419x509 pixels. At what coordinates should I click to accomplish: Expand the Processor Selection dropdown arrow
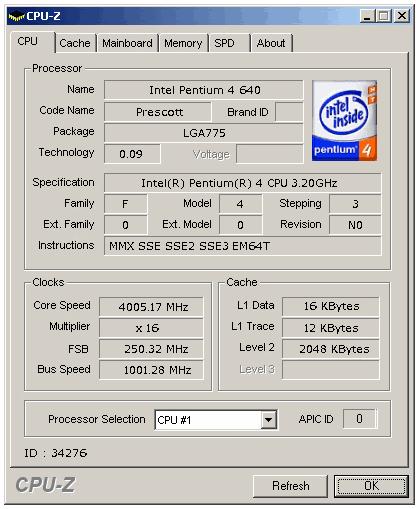269,420
